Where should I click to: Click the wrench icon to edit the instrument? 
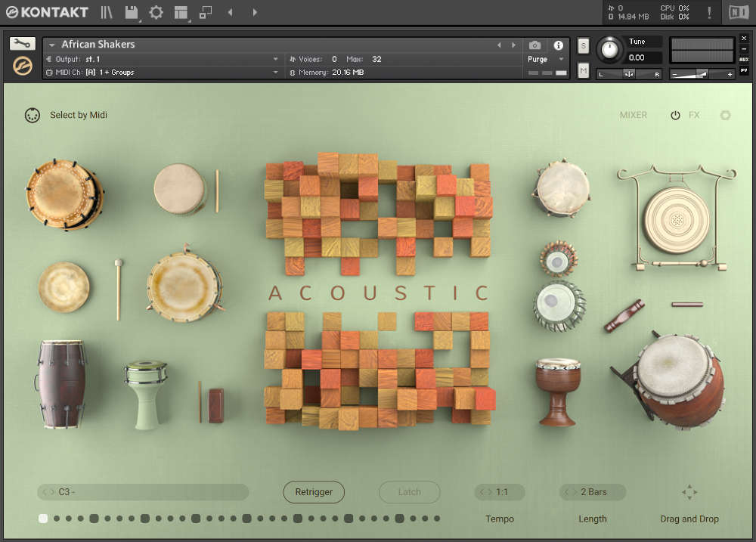(22, 43)
